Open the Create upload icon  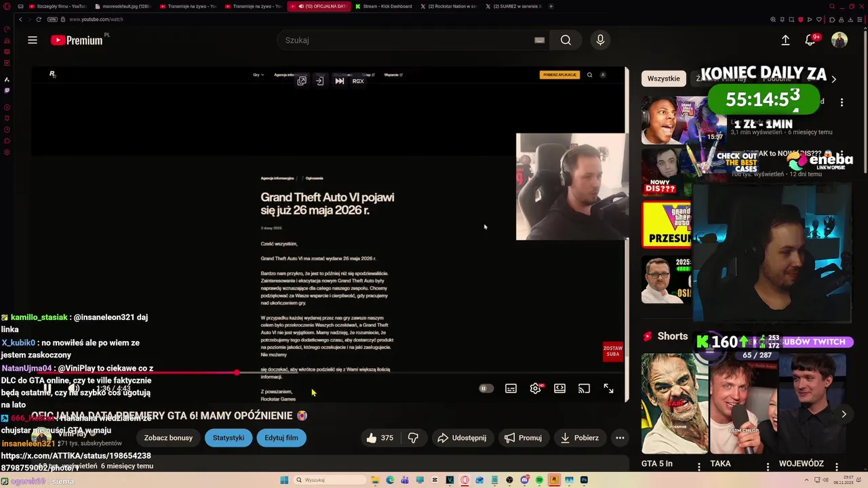(x=785, y=40)
